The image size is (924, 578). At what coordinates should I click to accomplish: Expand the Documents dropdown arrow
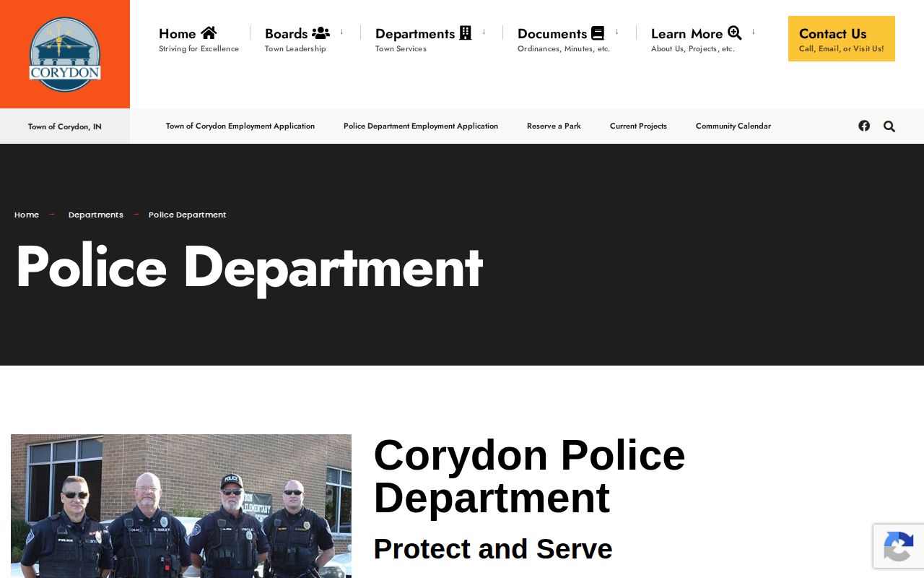point(616,32)
